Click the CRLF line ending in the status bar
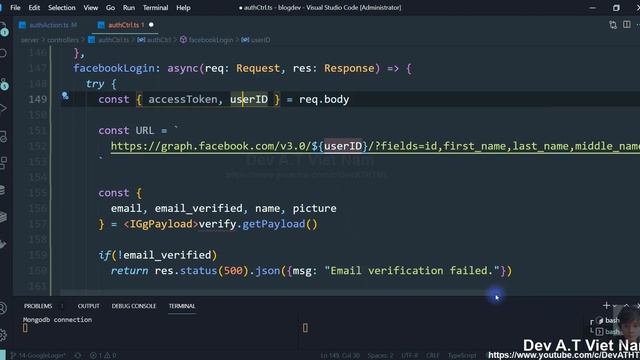640x360 pixels. (432, 356)
